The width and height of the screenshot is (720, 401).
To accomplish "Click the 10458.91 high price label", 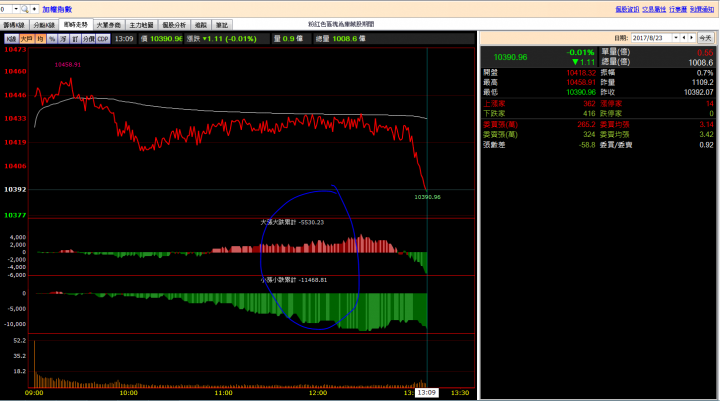I will click(x=68, y=65).
